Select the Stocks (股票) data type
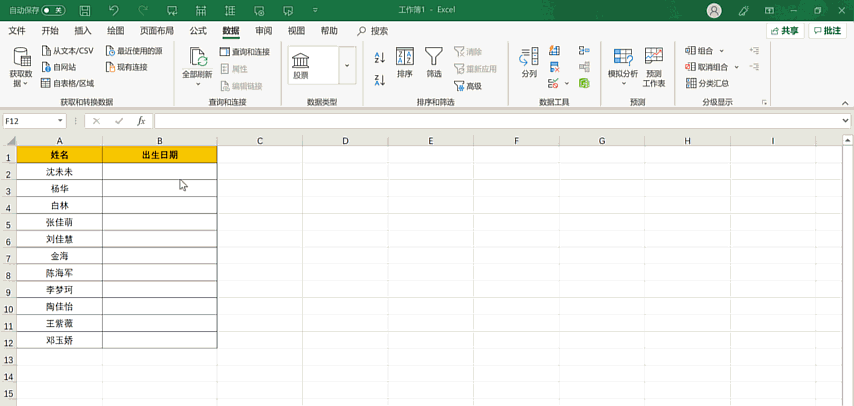 (313, 65)
